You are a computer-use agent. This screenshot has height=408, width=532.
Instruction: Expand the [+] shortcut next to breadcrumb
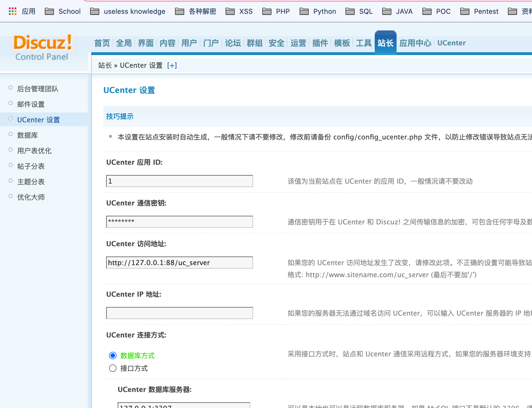(172, 65)
